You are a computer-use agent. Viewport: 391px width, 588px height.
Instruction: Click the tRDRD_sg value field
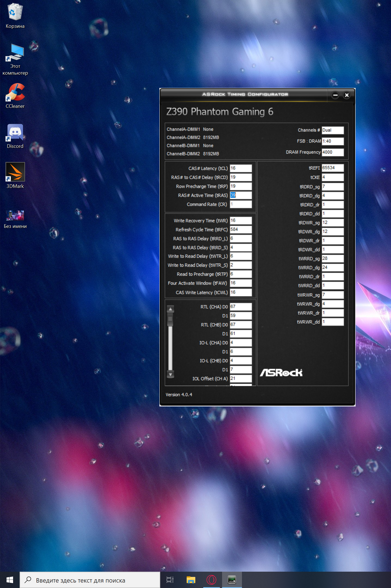pos(333,187)
